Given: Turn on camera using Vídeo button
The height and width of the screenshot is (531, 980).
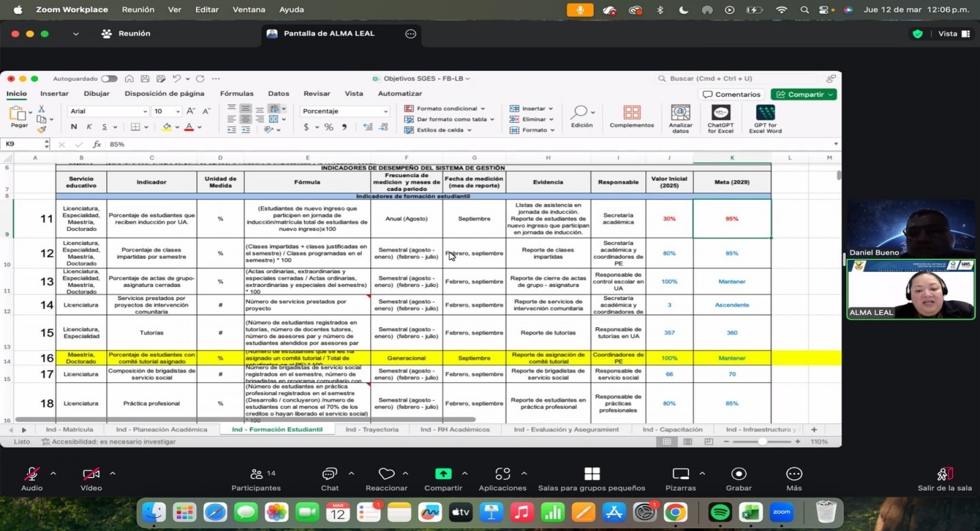Looking at the screenshot, I should [91, 474].
